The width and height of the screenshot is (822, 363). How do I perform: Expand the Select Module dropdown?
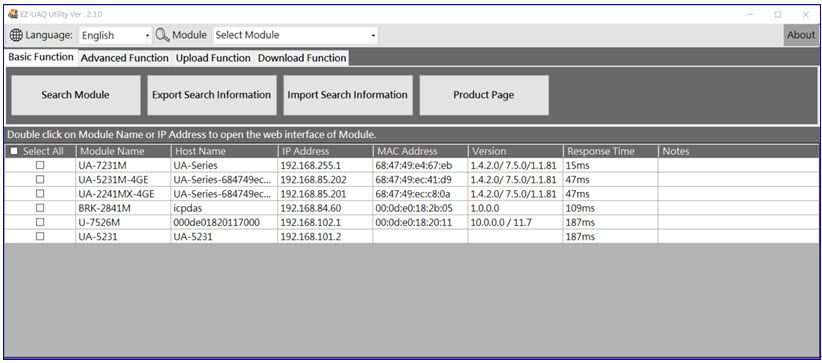pos(296,35)
